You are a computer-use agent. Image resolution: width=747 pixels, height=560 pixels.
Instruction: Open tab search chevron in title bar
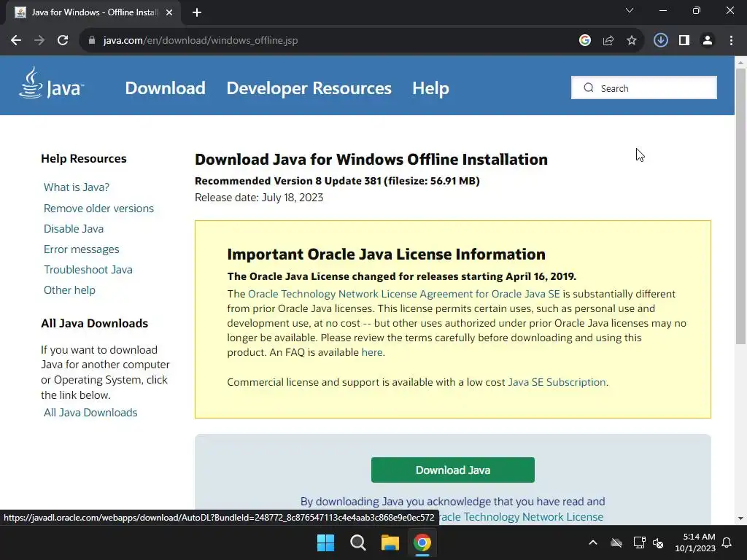(630, 10)
